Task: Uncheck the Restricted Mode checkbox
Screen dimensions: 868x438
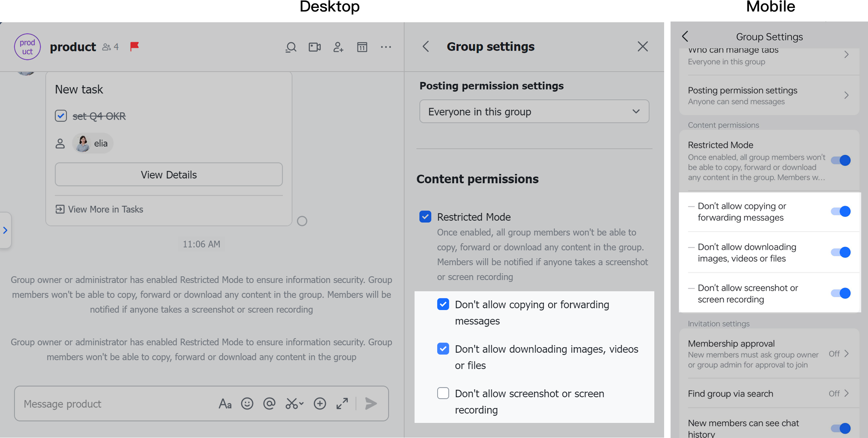Action: 425,217
